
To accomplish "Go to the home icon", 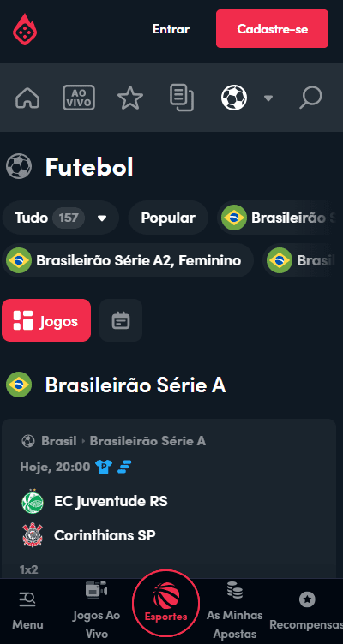I will pos(27,98).
